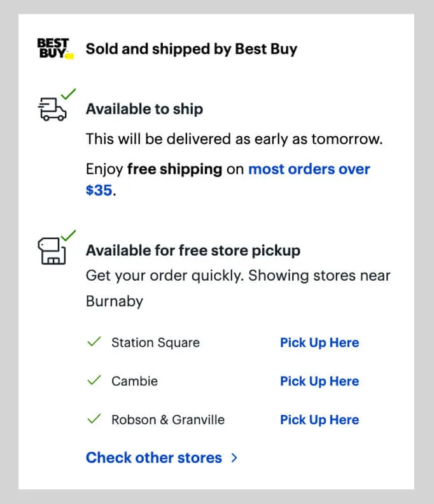This screenshot has height=504, width=434.
Task: Click the store pickup building icon
Action: pyautogui.click(x=51, y=251)
